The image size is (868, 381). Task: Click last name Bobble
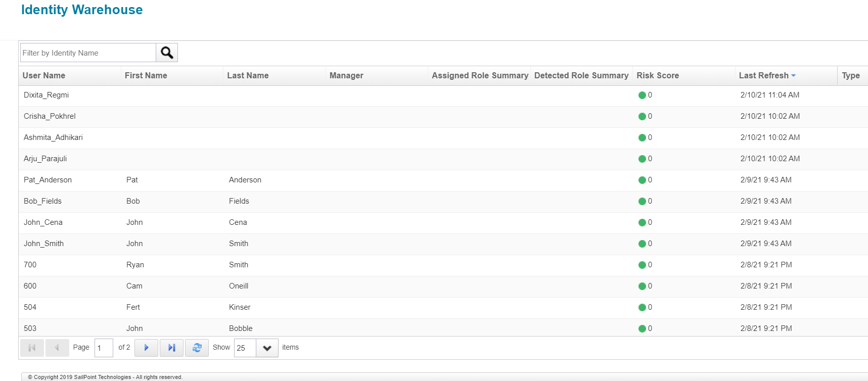(x=241, y=328)
